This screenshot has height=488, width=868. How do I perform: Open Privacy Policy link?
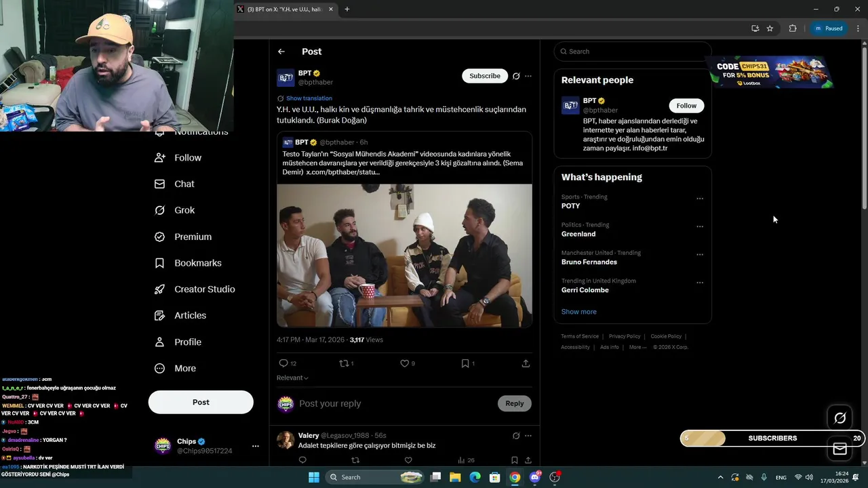coord(625,336)
